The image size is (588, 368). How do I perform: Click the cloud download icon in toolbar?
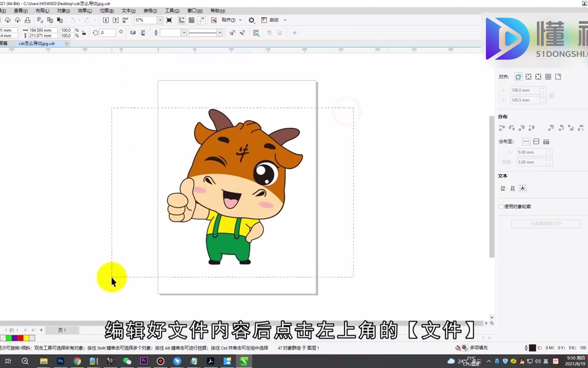point(7,20)
